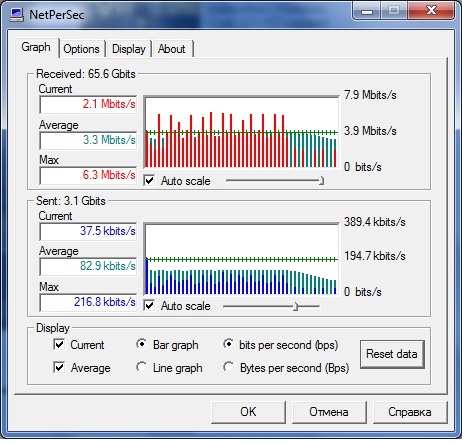Click the Sent Current 37.5 kbits/s field
462x443 pixels.
(88, 231)
